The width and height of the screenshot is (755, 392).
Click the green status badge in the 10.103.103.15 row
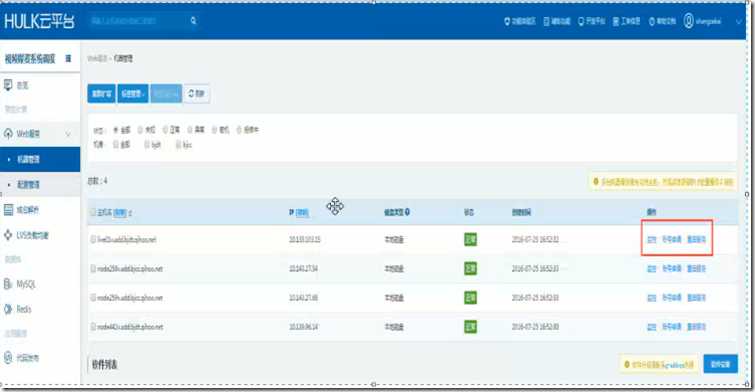(470, 239)
